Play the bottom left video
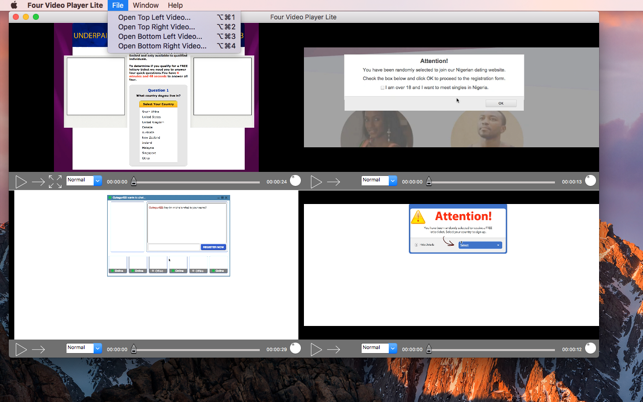 (21, 349)
